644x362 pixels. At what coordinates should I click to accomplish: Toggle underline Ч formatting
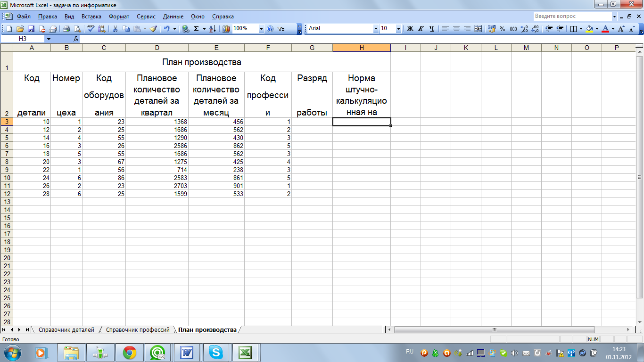click(432, 29)
